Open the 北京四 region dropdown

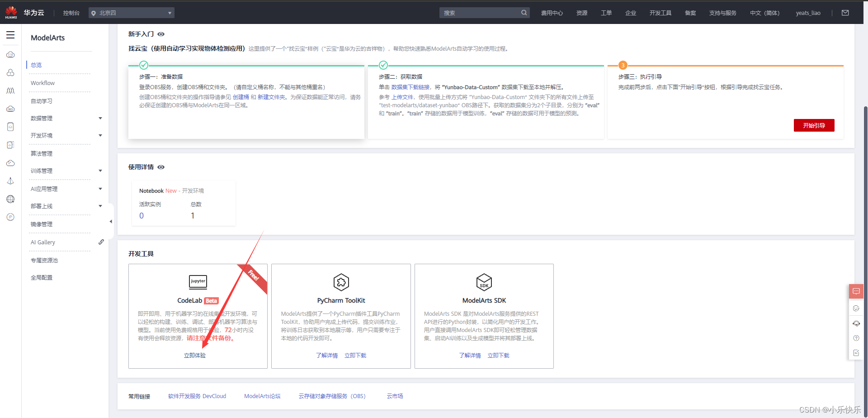[131, 13]
